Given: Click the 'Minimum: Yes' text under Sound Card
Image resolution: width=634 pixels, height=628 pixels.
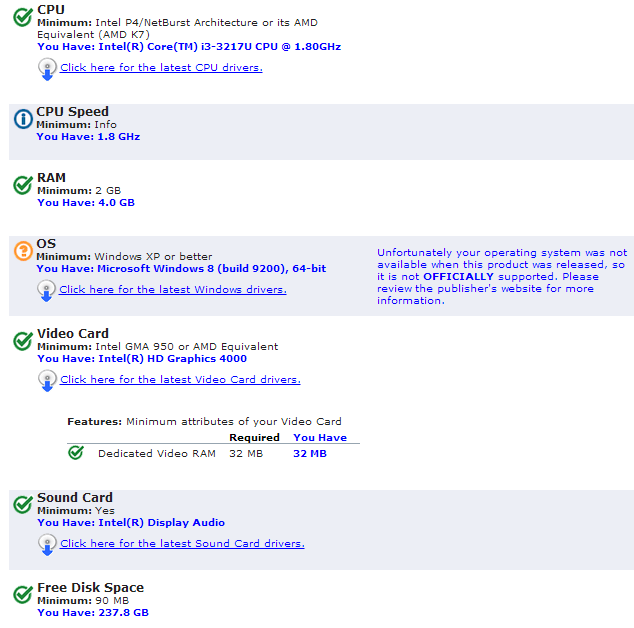Looking at the screenshot, I should (x=76, y=511).
